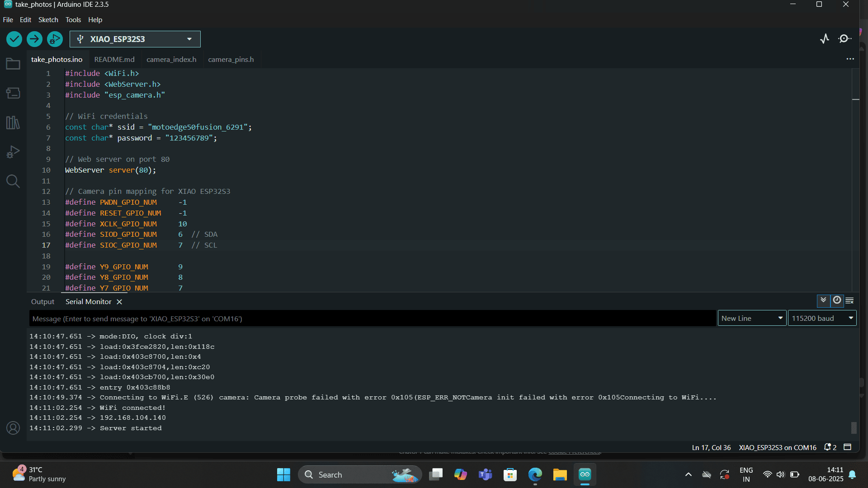Click the XCLK_GPIO_NUM define on line 15
The height and width of the screenshot is (488, 868).
coord(128,224)
